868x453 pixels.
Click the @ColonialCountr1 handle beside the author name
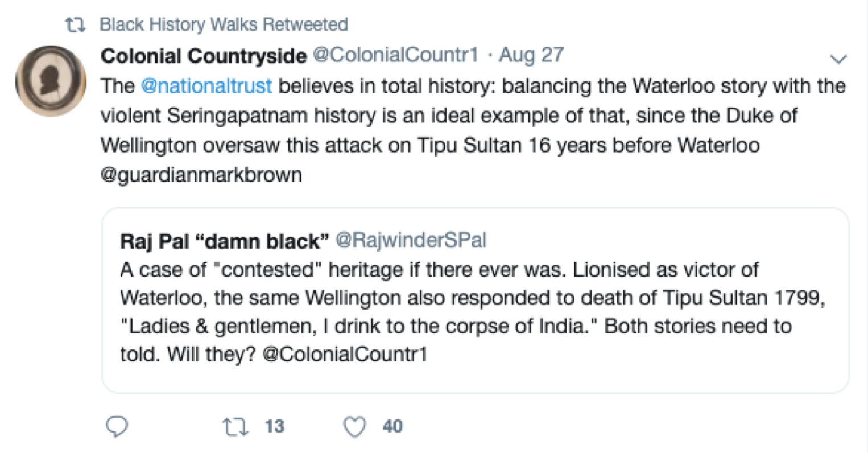pos(396,55)
